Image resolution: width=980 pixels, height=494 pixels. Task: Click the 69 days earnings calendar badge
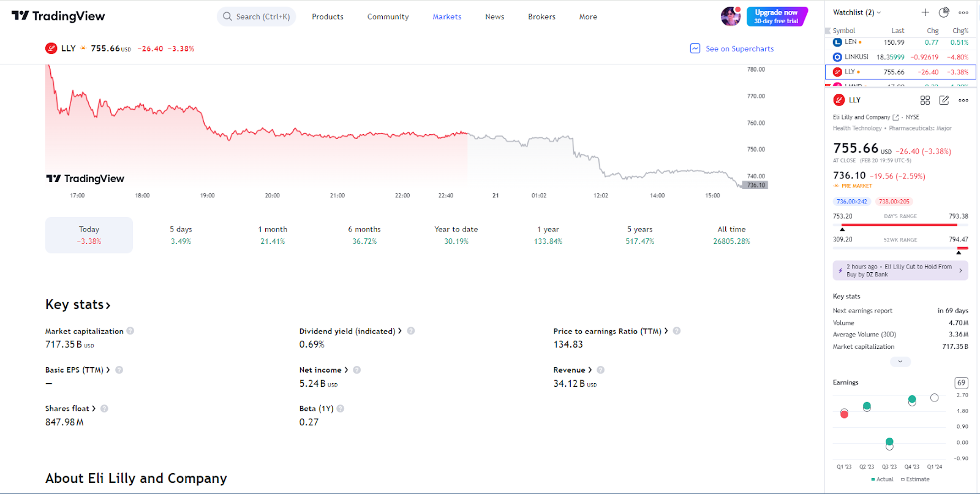961,382
